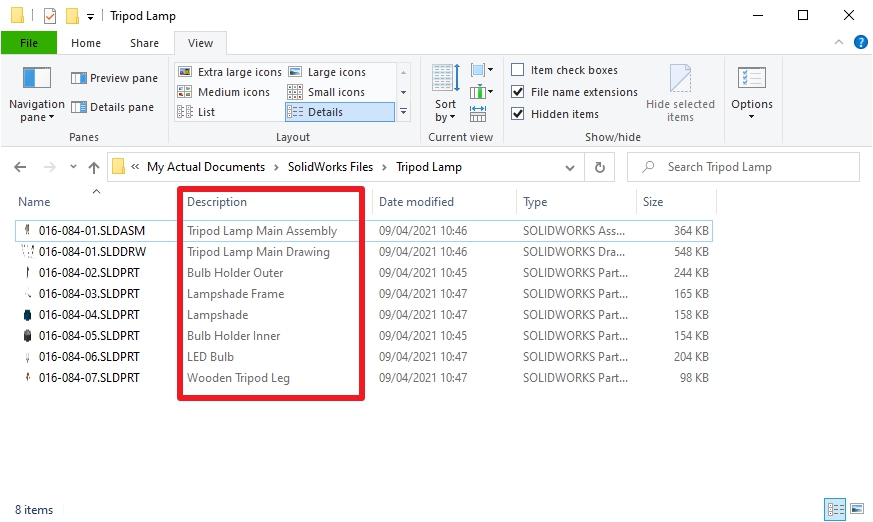Go up one folder level arrow

point(94,167)
